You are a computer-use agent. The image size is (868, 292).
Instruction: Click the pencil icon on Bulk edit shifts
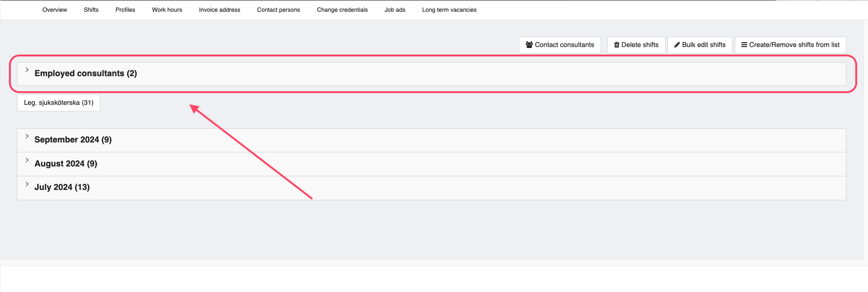pos(677,45)
